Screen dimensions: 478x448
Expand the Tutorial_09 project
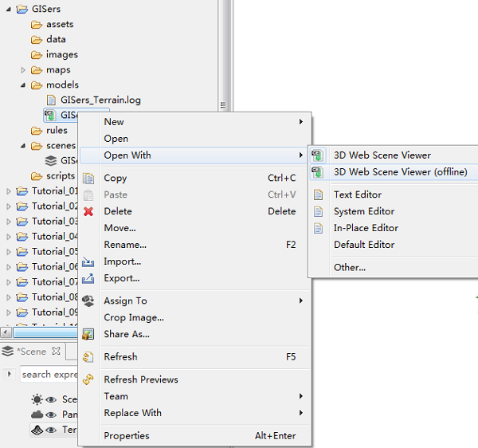pyautogui.click(x=9, y=312)
